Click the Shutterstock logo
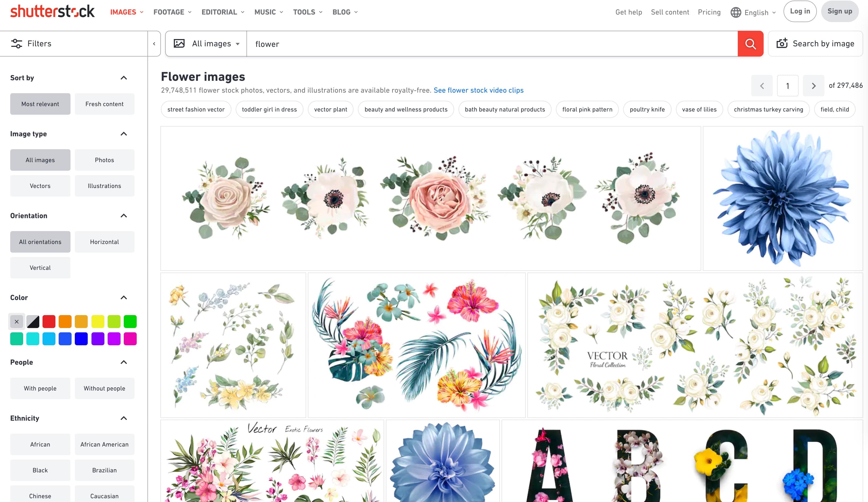 click(52, 11)
